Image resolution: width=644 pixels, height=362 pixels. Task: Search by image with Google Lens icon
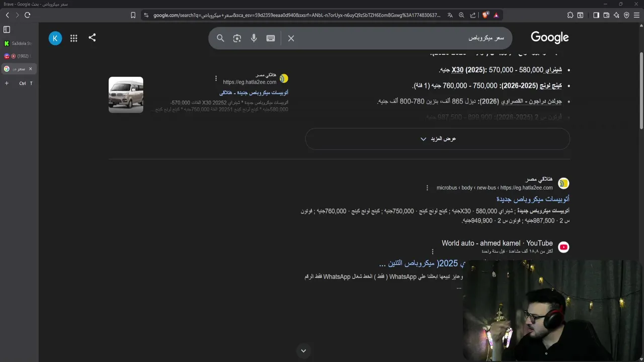(x=237, y=38)
